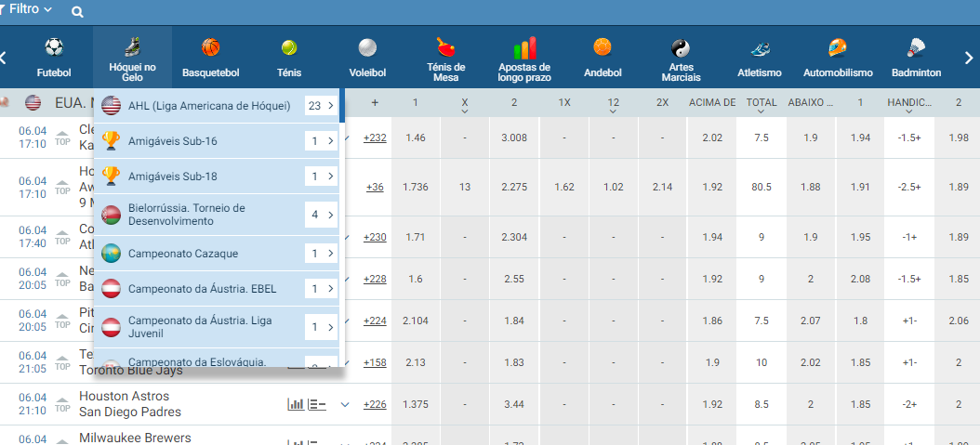Expand the TOTAL column dropdown

click(761, 111)
